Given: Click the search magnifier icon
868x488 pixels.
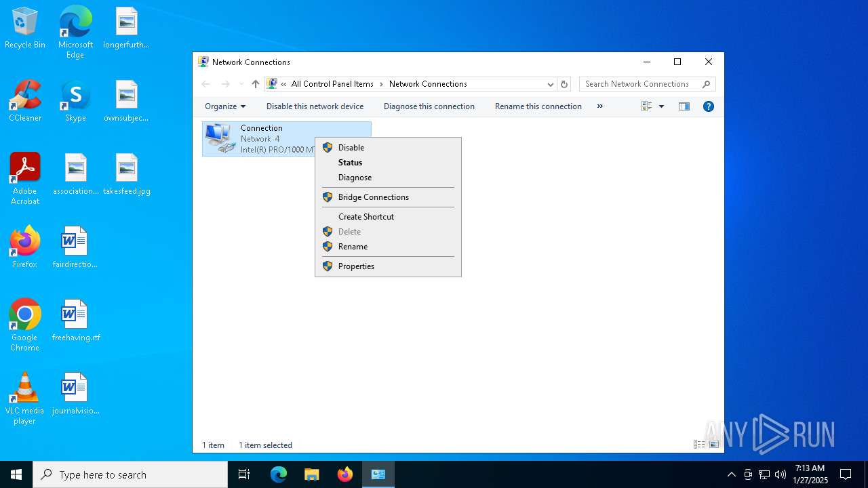Looking at the screenshot, I should [x=706, y=84].
